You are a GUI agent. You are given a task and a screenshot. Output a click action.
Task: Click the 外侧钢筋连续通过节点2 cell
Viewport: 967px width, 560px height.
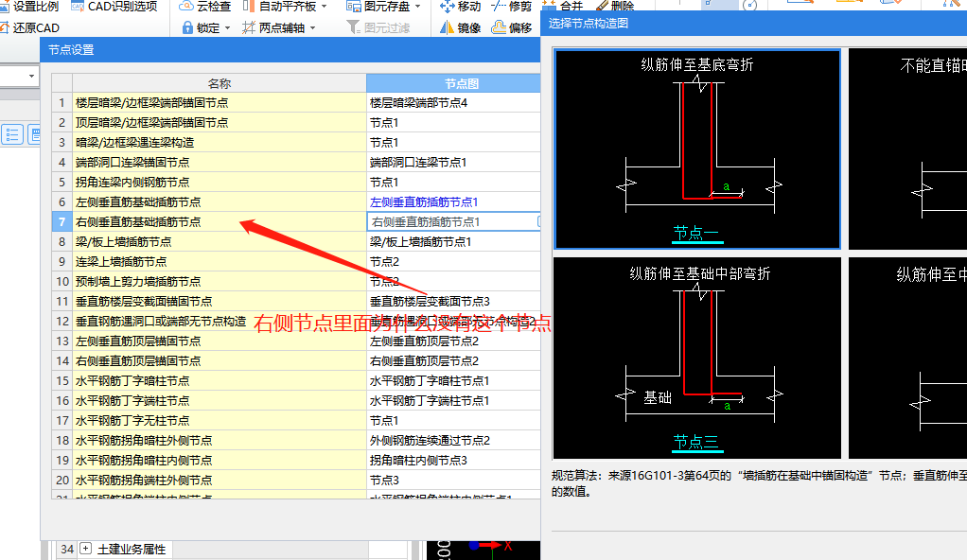(x=453, y=441)
